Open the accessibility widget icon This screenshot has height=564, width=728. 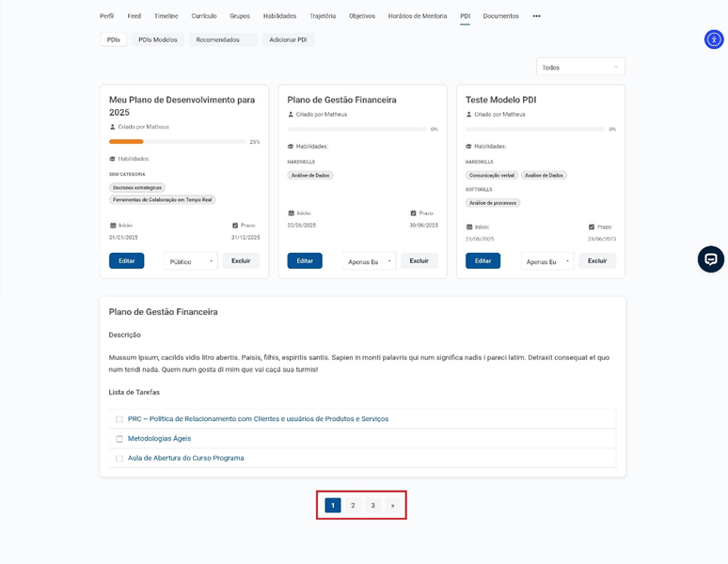pyautogui.click(x=714, y=39)
